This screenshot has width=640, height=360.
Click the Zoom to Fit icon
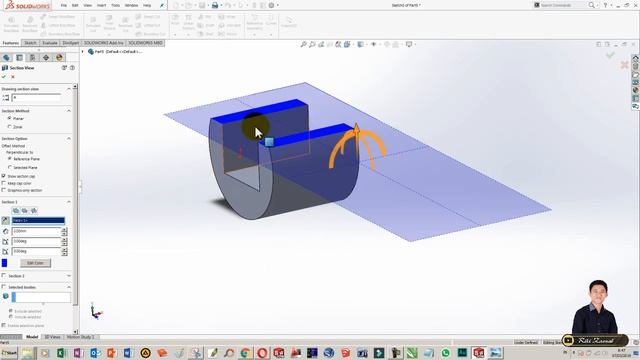pyautogui.click(x=303, y=44)
